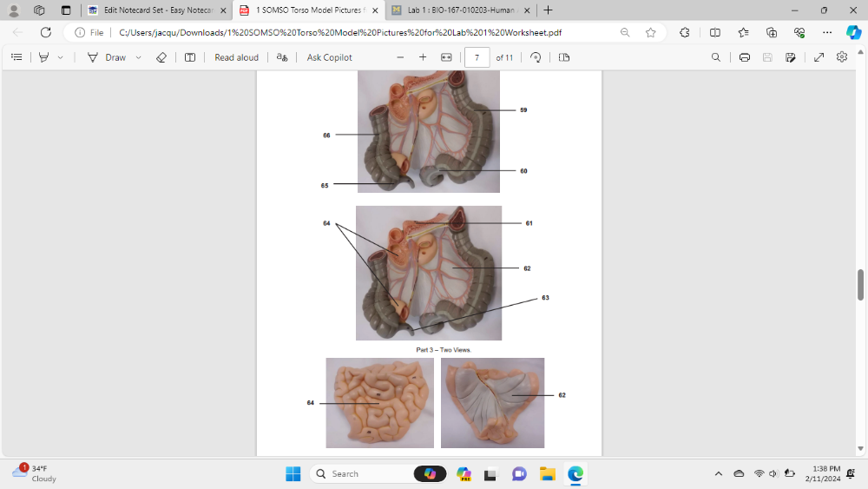Click the Ask Copilot button
The width and height of the screenshot is (868, 489).
coord(329,57)
